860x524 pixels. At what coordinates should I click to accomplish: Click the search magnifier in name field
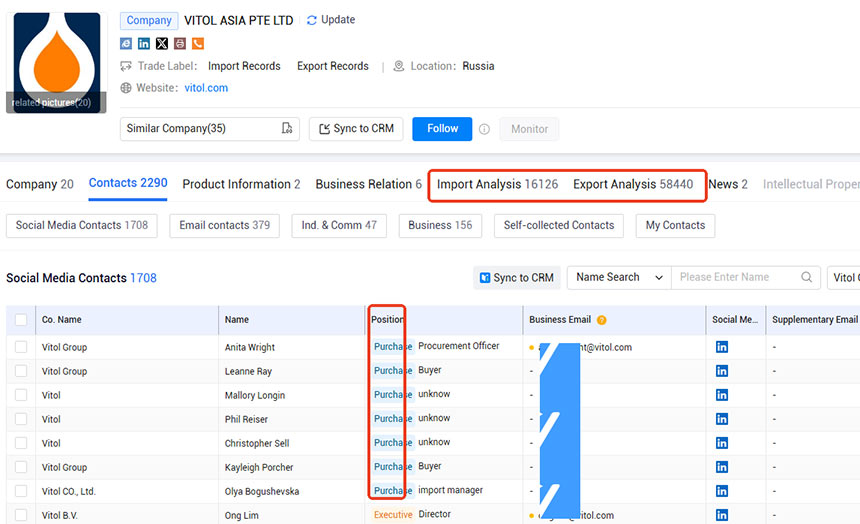click(806, 277)
